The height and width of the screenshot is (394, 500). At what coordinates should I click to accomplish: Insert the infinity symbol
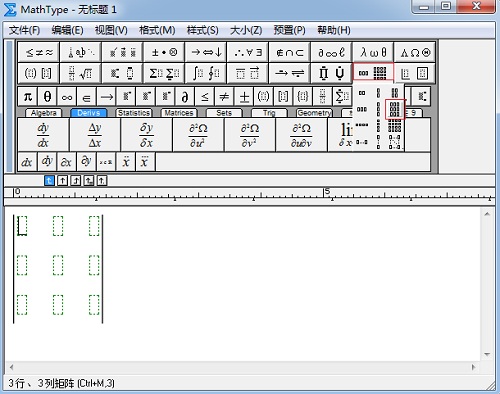(67, 97)
